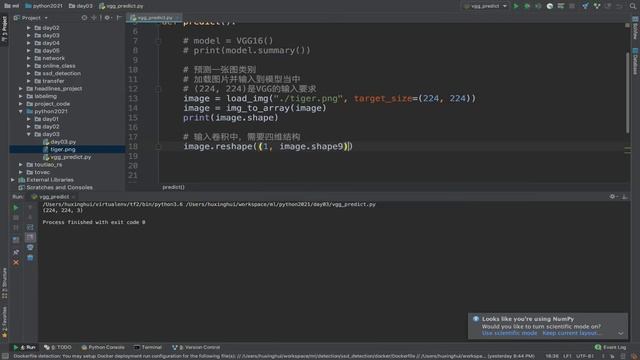Expand the headlines_project folder
Viewport: 640px width, 360px height.
(x=21, y=89)
